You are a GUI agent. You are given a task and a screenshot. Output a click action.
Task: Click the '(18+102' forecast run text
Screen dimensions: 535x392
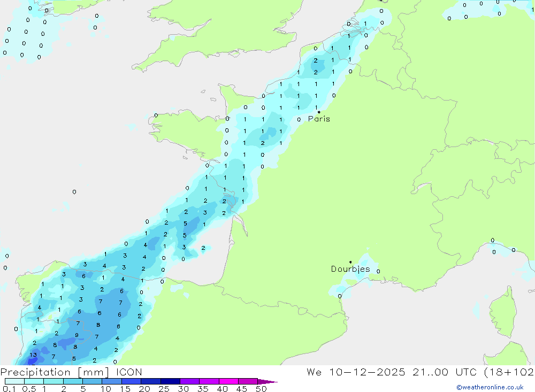pos(509,372)
